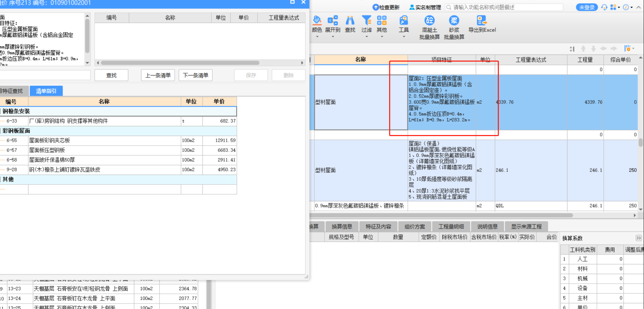
Task: Click the 删除 button
Action: pos(289,75)
